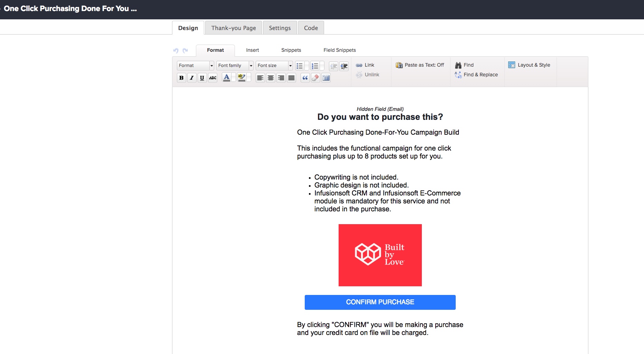This screenshot has height=354, width=644.
Task: Open the Font family dropdown
Action: pyautogui.click(x=235, y=66)
